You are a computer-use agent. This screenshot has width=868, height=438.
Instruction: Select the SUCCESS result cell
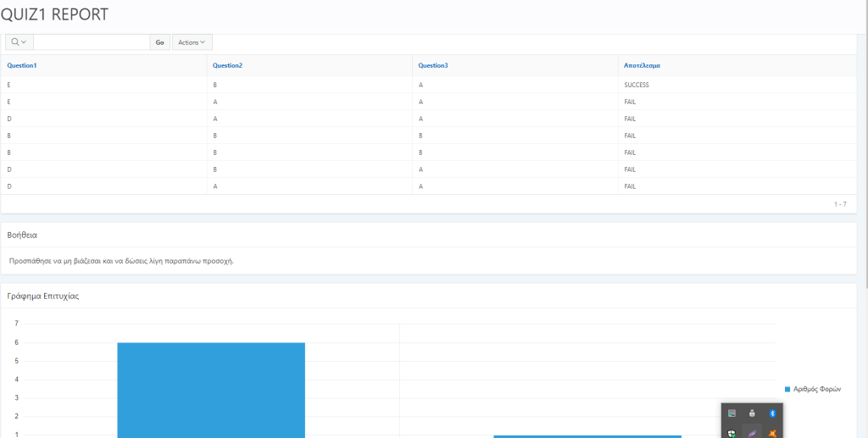pos(636,85)
